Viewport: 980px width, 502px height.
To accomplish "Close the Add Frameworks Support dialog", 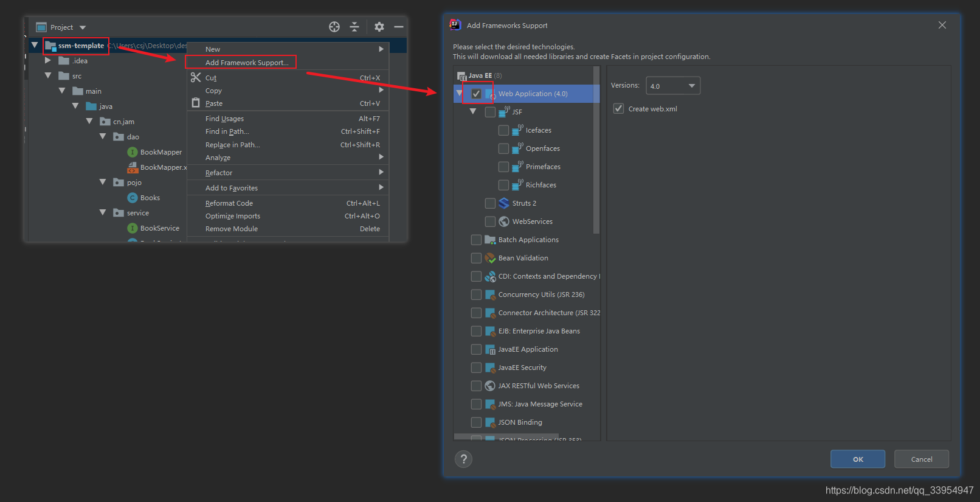I will 942,25.
